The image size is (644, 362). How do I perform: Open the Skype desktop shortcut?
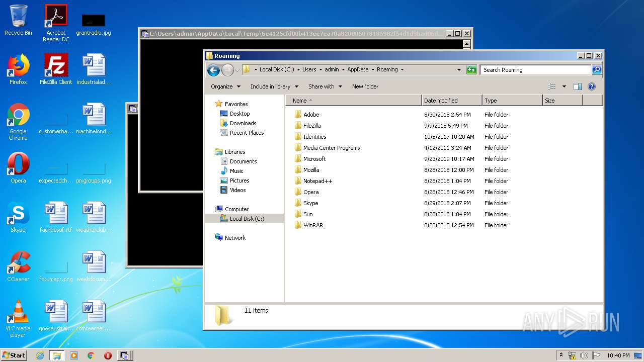tap(18, 217)
